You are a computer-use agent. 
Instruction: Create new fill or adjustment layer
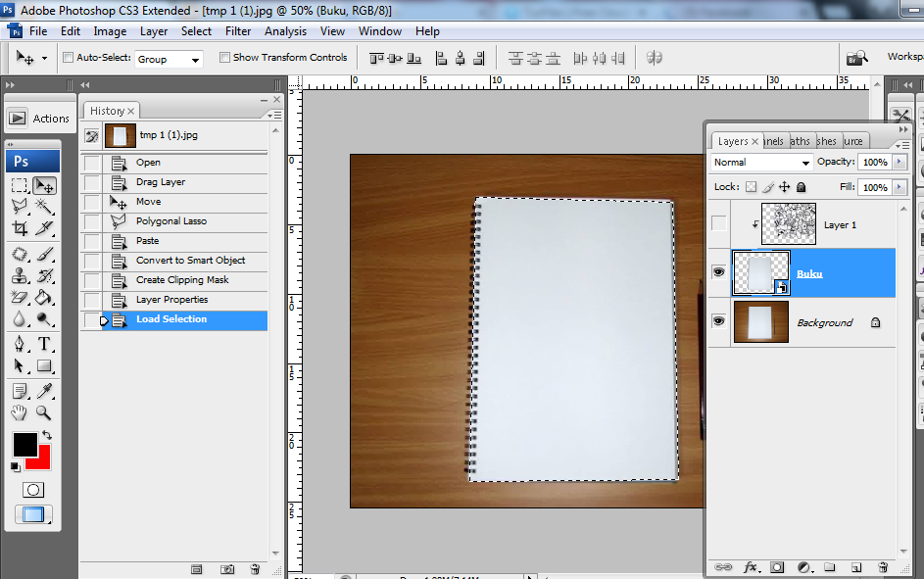(x=803, y=567)
